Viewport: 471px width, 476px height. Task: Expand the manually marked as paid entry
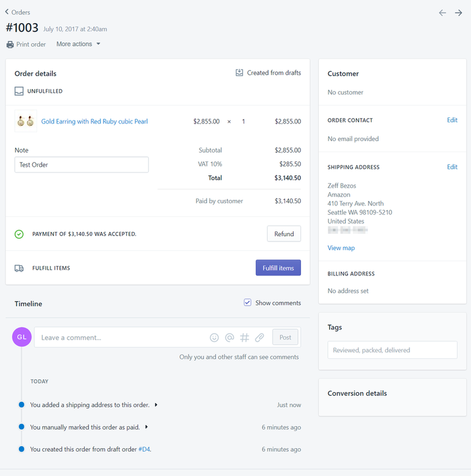coord(147,427)
